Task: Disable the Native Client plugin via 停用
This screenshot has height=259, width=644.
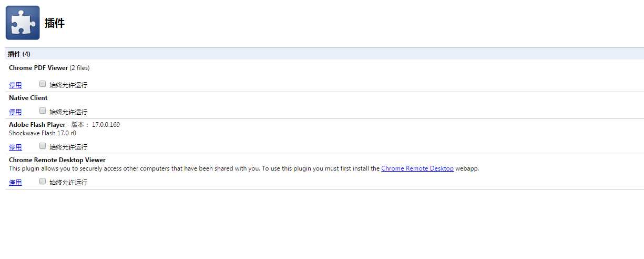Action: [x=15, y=112]
